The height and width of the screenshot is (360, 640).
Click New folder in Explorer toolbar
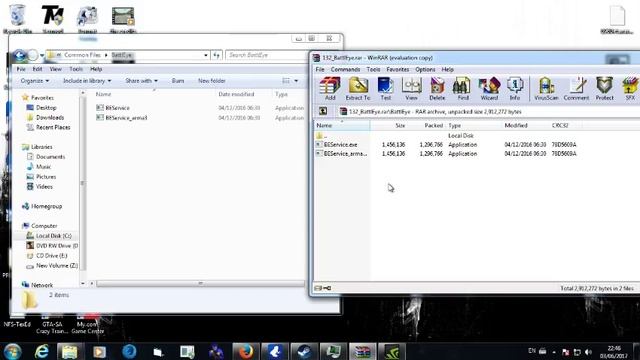coord(211,81)
